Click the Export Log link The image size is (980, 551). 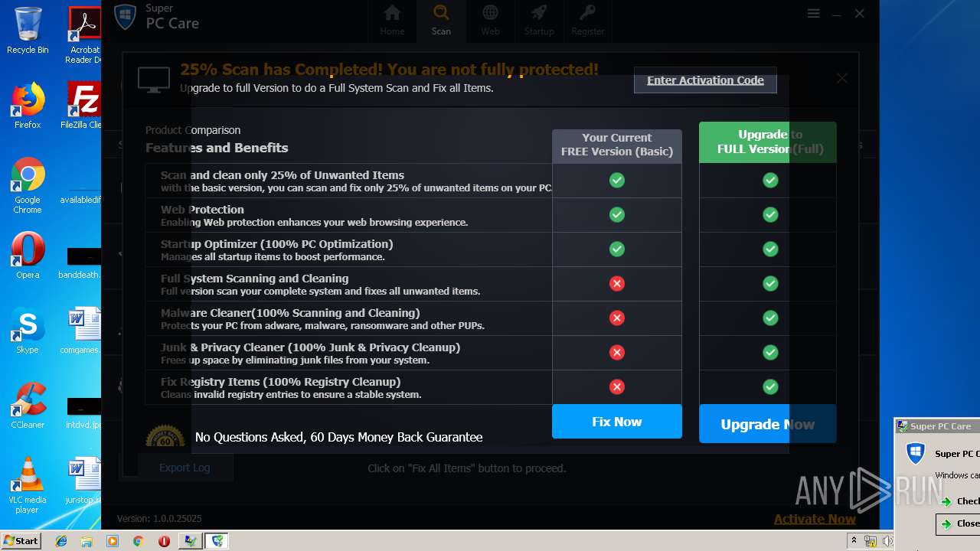click(x=185, y=468)
